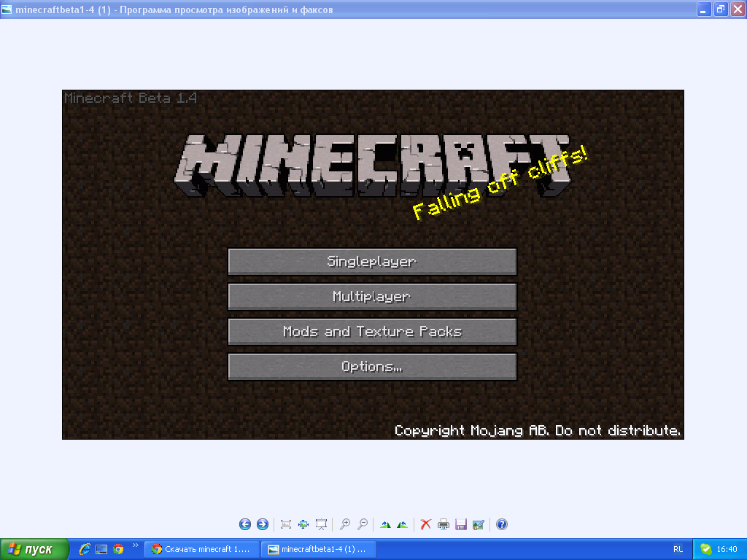Open the viewer Help icon
Image resolution: width=747 pixels, height=560 pixels.
click(502, 524)
